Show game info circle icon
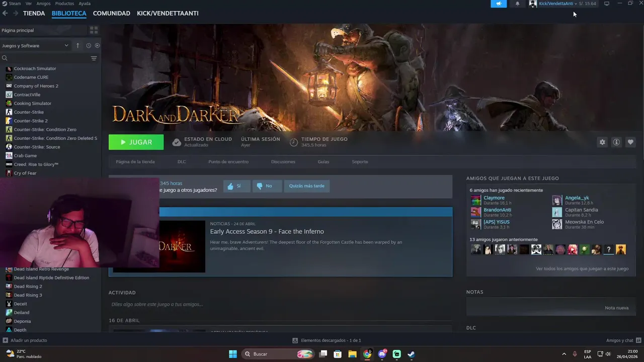The image size is (644, 362). [x=616, y=142]
